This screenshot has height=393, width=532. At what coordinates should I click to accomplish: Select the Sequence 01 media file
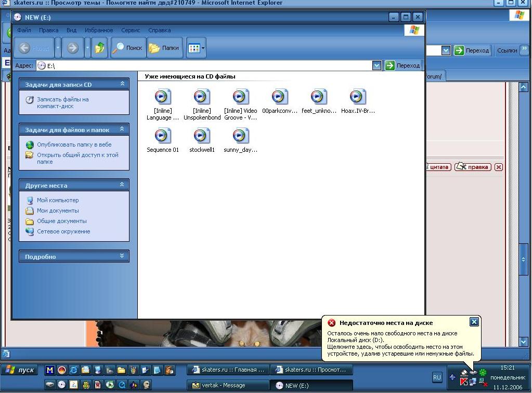[162, 136]
